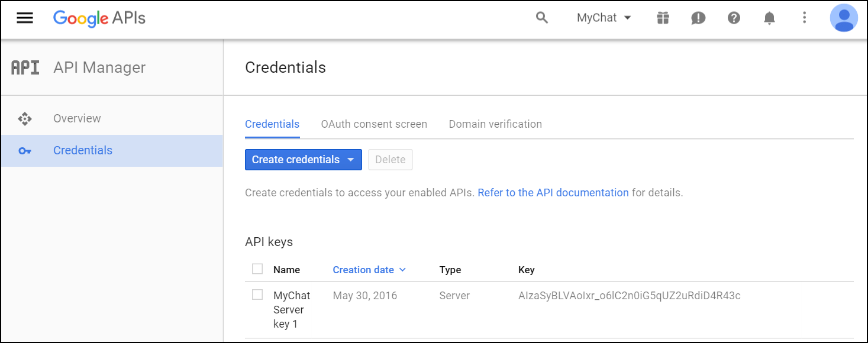Open the help question mark icon

734,18
